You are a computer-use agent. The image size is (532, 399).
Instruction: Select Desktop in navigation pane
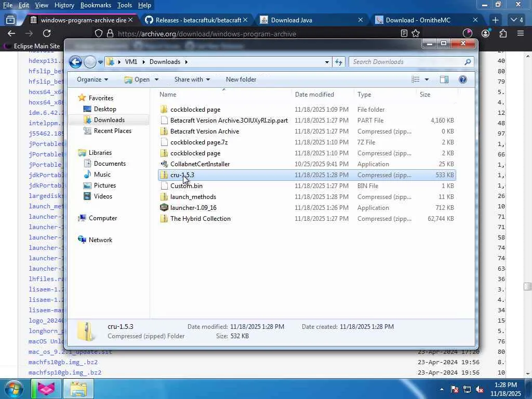[x=105, y=109]
